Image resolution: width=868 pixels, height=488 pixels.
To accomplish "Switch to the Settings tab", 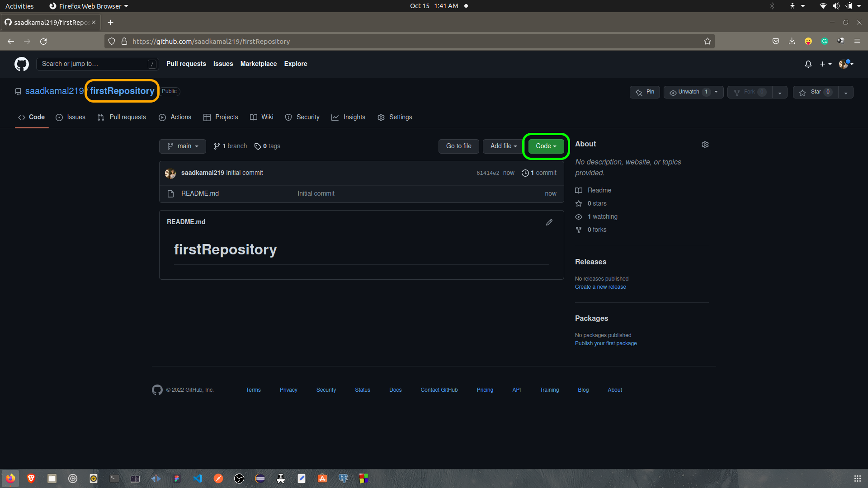I will (395, 117).
